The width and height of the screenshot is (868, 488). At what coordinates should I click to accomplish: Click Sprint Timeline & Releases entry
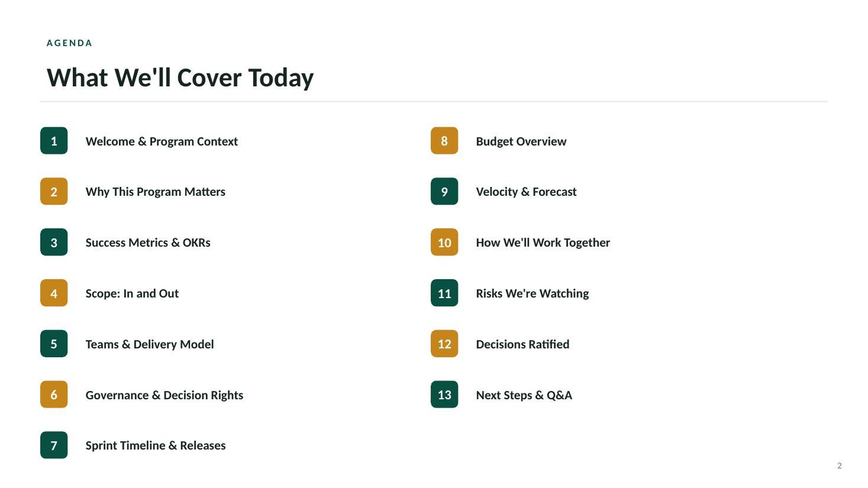[155, 445]
